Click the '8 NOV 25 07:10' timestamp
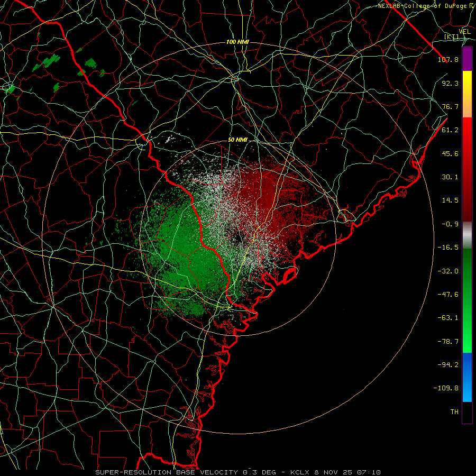 click(x=347, y=472)
